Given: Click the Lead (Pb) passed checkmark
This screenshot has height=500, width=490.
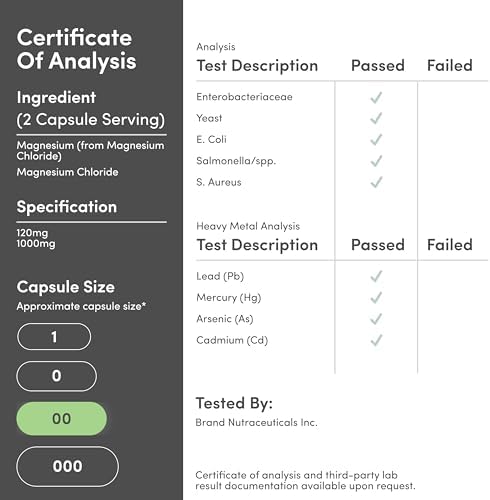Looking at the screenshot, I should (x=376, y=276).
